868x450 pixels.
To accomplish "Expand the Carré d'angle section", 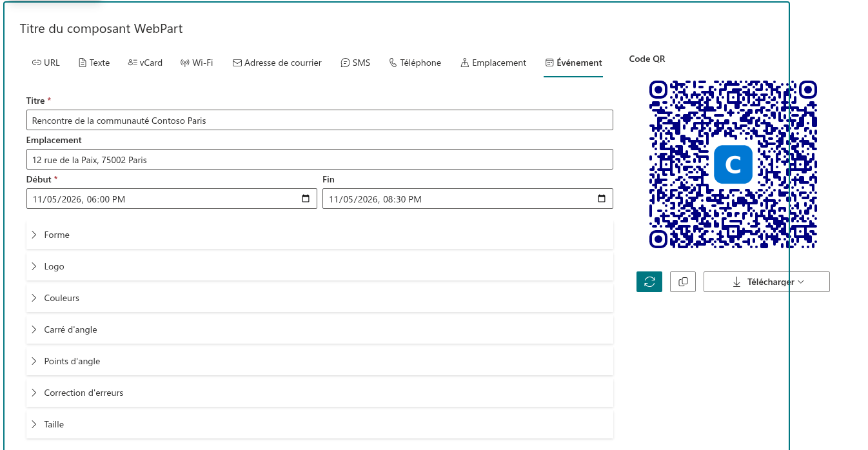I will 320,330.
